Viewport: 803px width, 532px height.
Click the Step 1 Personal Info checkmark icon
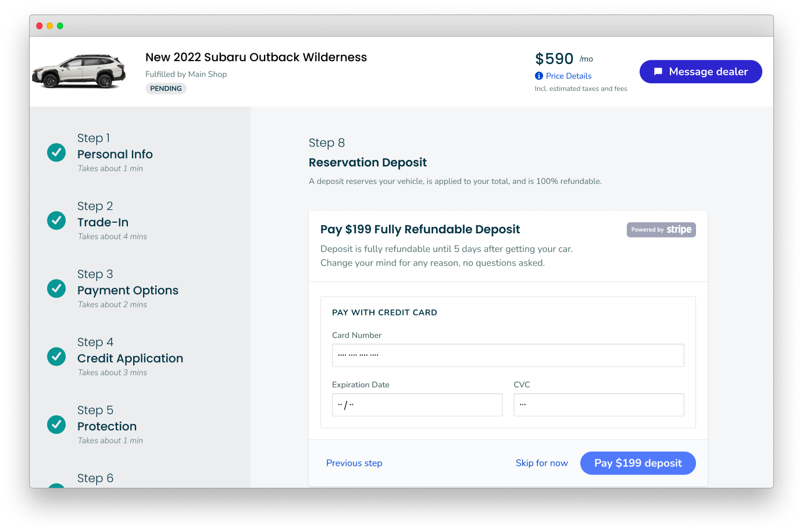point(56,152)
